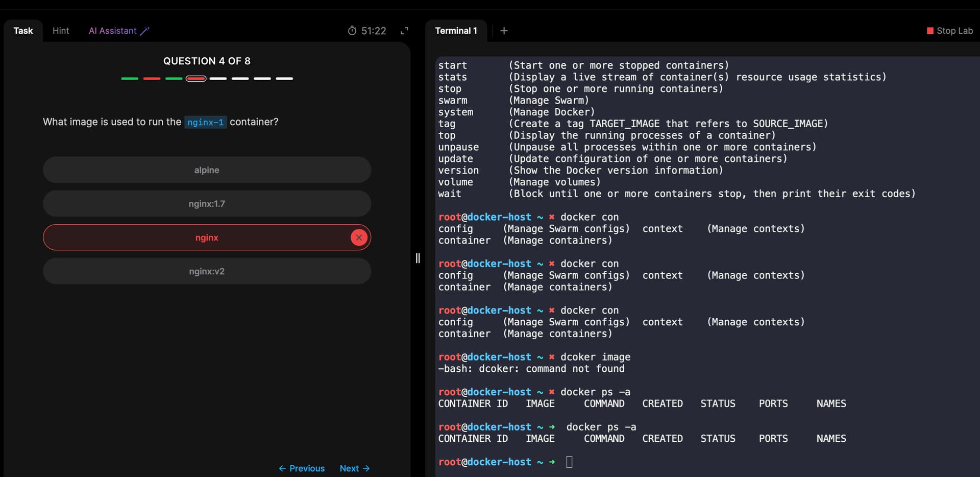Click the red Stop Lab button
The width and height of the screenshot is (980, 477).
pyautogui.click(x=949, y=31)
